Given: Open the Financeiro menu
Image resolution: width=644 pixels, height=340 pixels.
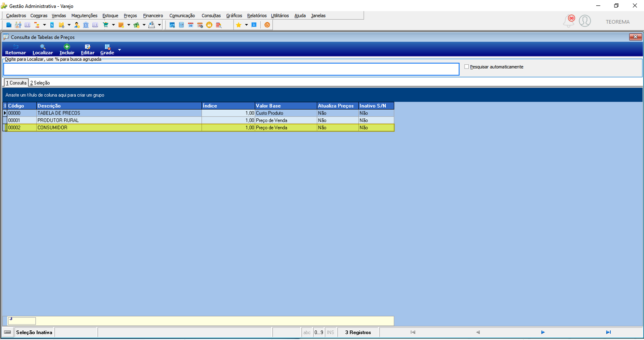Looking at the screenshot, I should click(x=153, y=15).
